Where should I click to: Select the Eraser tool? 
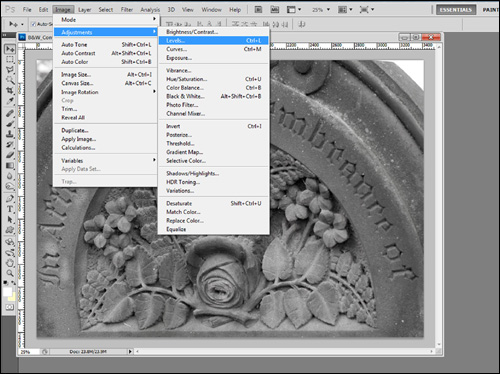pos(10,155)
